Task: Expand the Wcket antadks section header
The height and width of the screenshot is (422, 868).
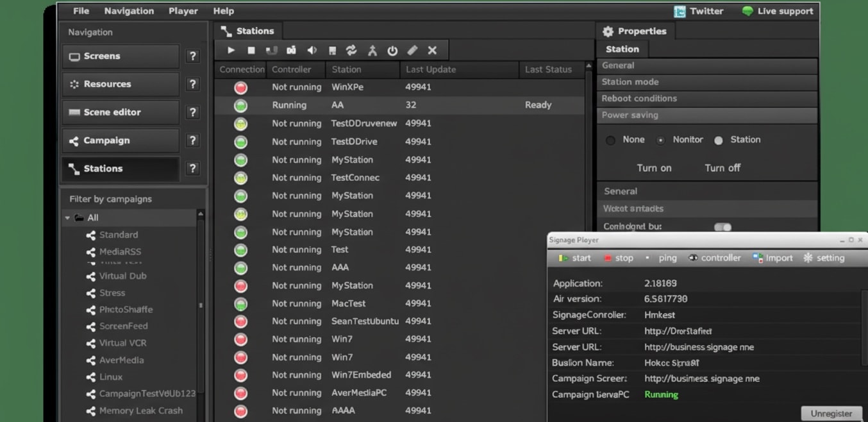Action: click(707, 208)
